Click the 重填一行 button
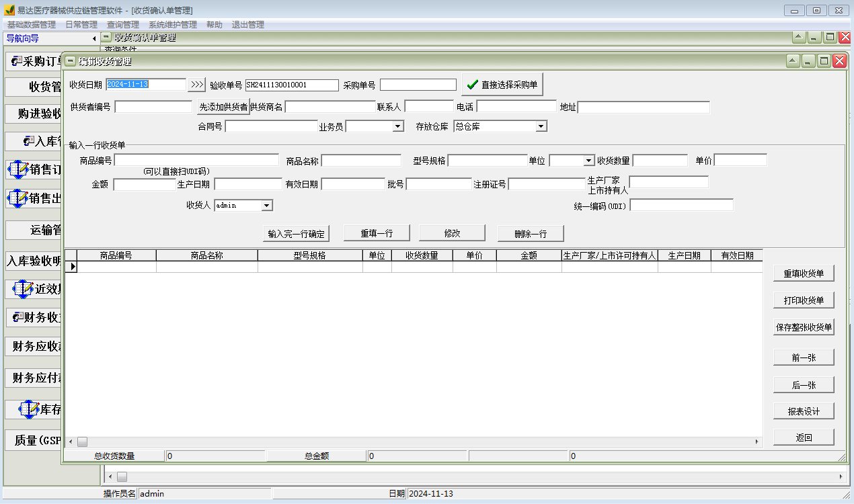 tap(377, 233)
